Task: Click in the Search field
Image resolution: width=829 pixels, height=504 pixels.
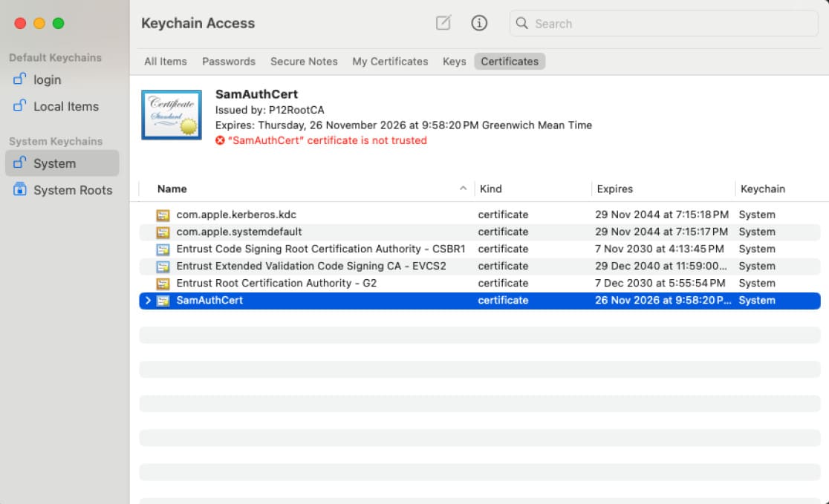Action: point(669,24)
